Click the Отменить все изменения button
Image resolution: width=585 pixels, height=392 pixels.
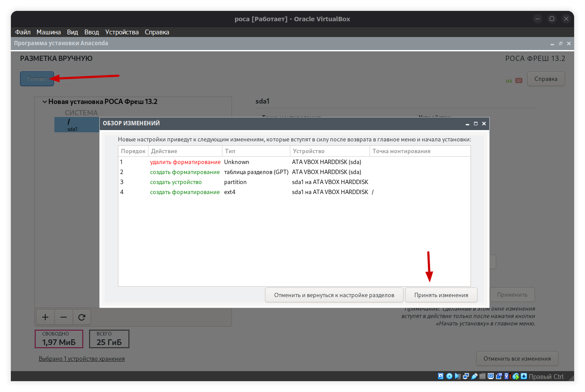[x=517, y=358]
